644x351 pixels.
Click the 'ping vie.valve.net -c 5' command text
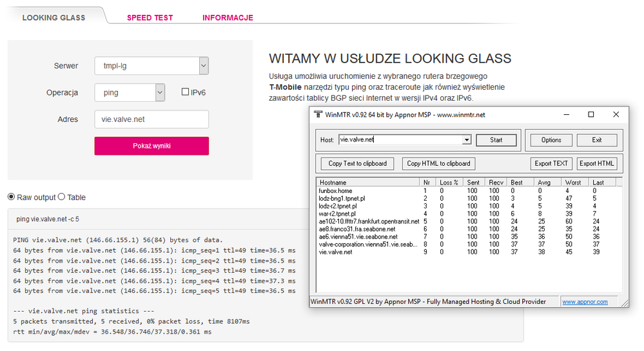click(48, 219)
